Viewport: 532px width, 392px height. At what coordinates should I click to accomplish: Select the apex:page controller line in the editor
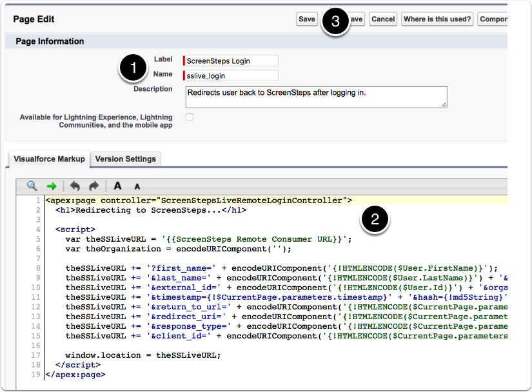pos(199,201)
